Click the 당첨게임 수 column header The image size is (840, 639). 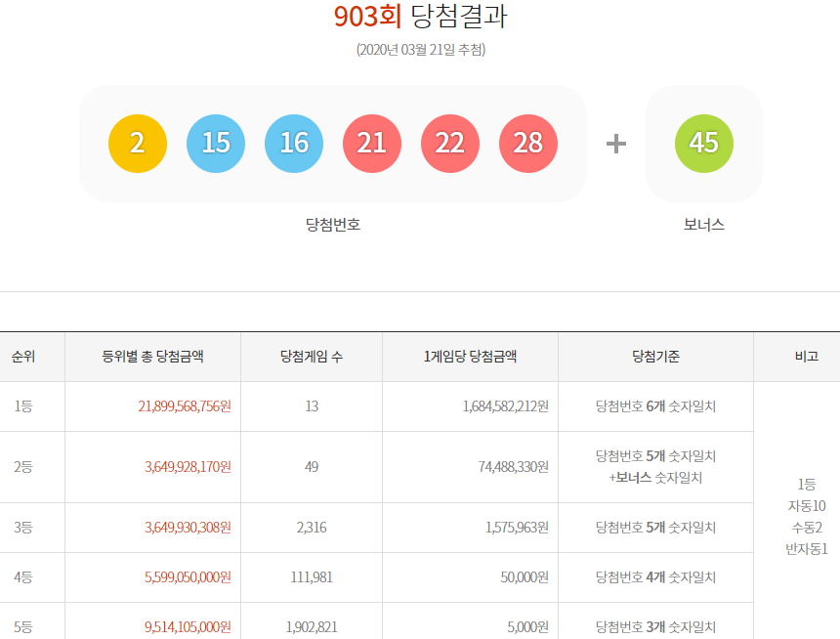coord(312,357)
